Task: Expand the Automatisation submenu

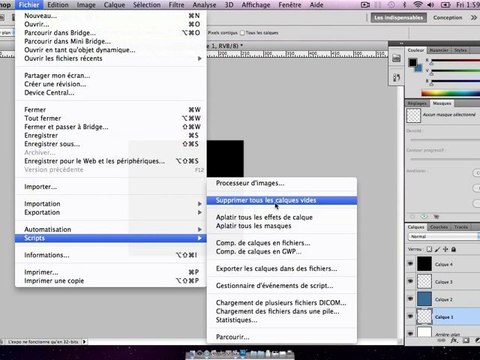Action: click(112, 229)
